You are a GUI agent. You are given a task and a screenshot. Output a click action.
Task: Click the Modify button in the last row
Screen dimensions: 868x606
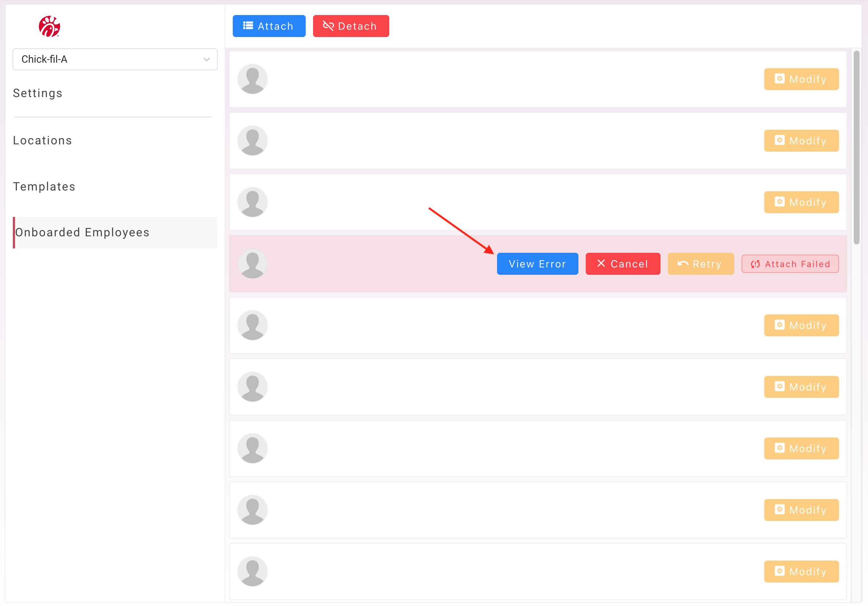click(801, 572)
